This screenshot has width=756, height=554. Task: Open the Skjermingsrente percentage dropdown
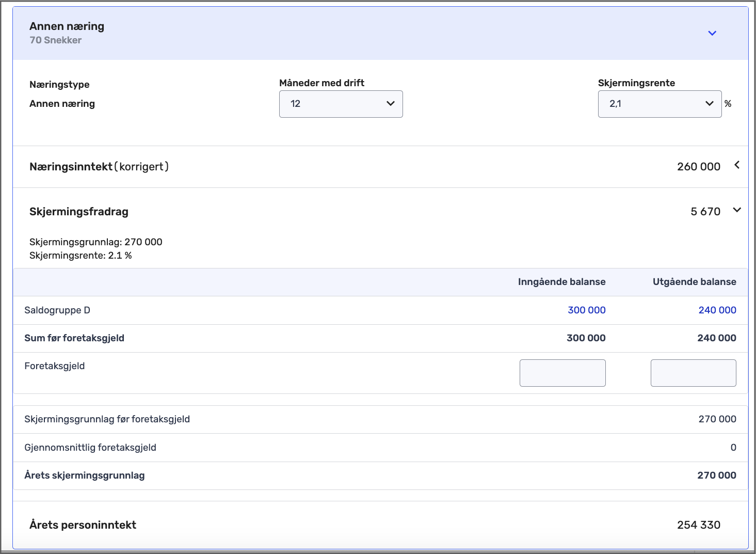[660, 104]
